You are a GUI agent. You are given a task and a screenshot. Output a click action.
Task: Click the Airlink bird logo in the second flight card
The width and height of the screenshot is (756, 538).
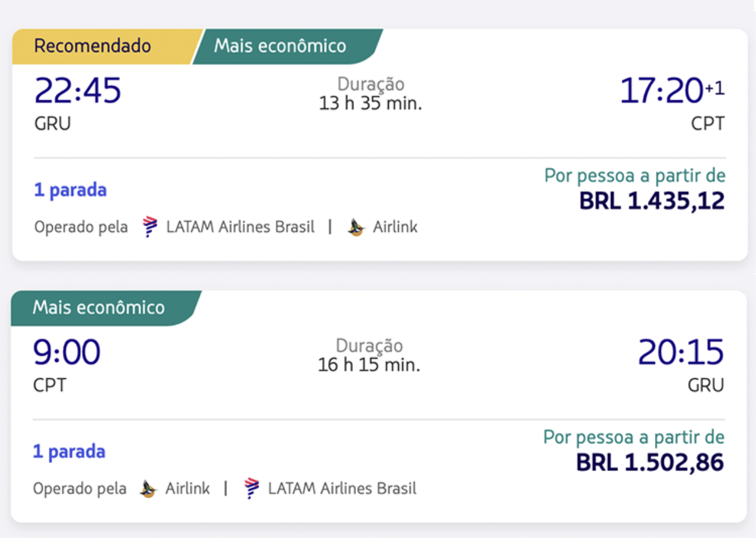[148, 489]
